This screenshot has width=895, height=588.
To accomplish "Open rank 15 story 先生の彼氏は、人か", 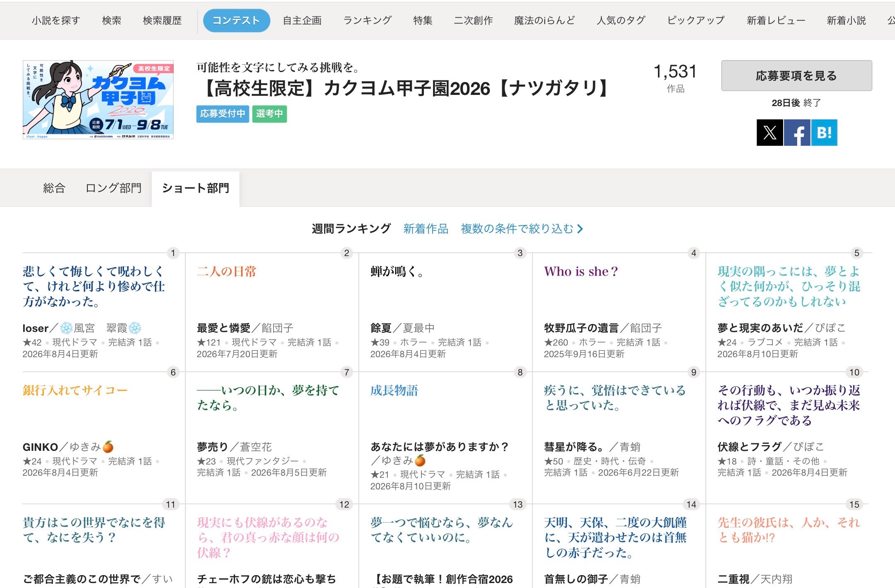I will click(789, 530).
